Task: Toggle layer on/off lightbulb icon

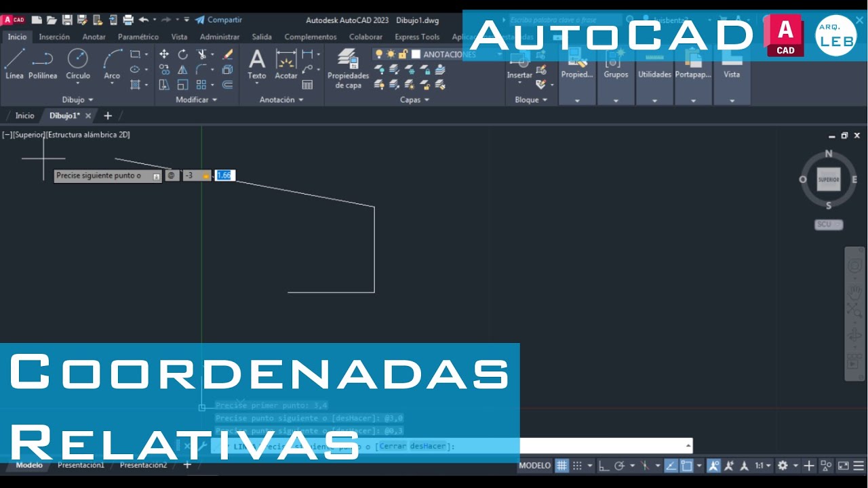Action: [x=379, y=54]
